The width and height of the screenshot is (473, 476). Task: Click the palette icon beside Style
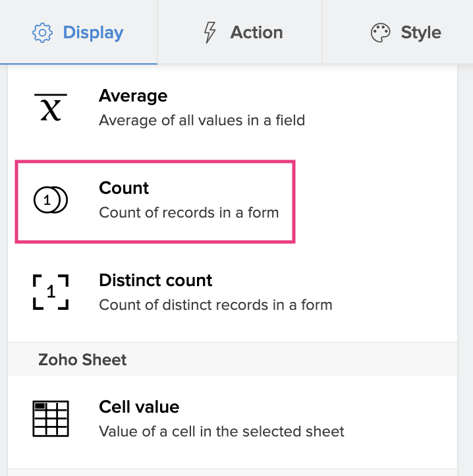pyautogui.click(x=381, y=32)
